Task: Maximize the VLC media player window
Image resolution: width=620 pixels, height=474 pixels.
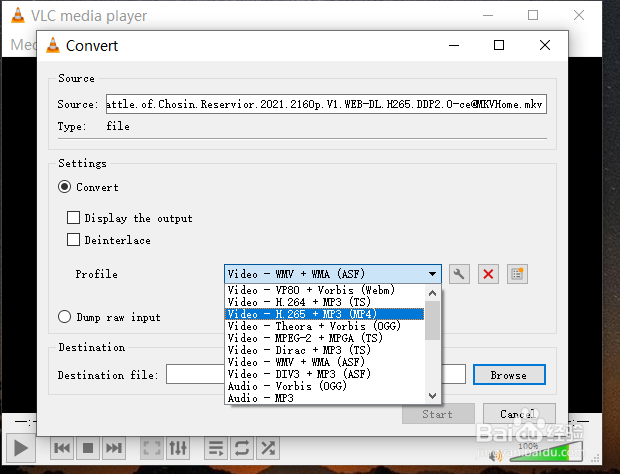Action: [533, 15]
